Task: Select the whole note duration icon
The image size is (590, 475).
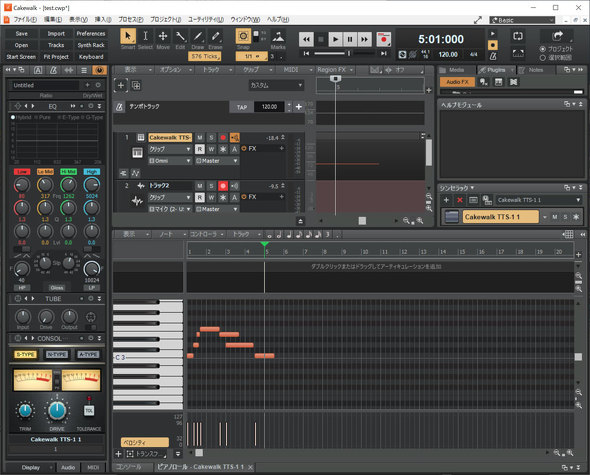Action: tap(269, 235)
